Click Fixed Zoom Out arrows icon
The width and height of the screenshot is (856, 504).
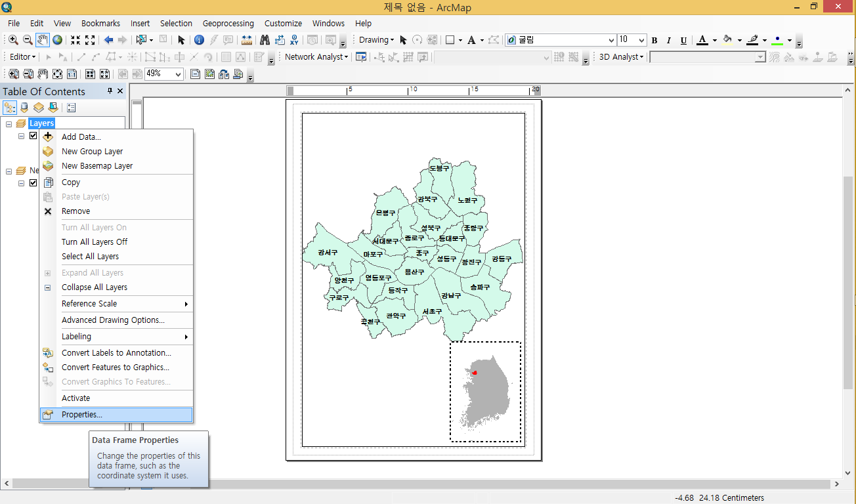[90, 40]
